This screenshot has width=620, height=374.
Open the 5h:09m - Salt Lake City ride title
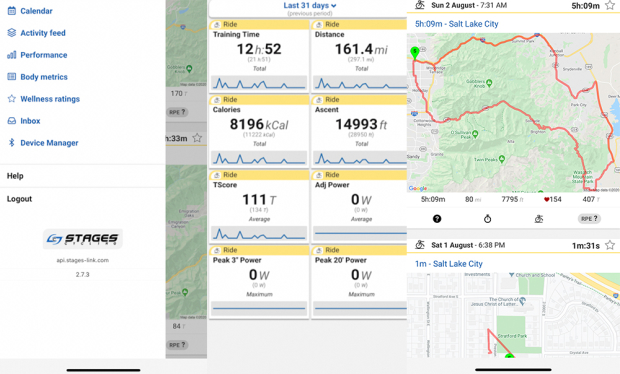pyautogui.click(x=457, y=24)
